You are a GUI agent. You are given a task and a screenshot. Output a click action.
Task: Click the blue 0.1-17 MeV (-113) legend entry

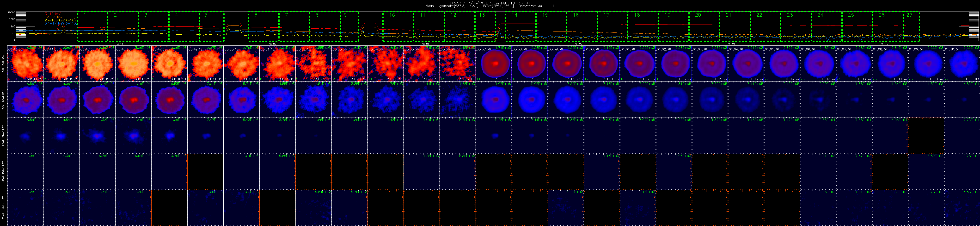61,23
